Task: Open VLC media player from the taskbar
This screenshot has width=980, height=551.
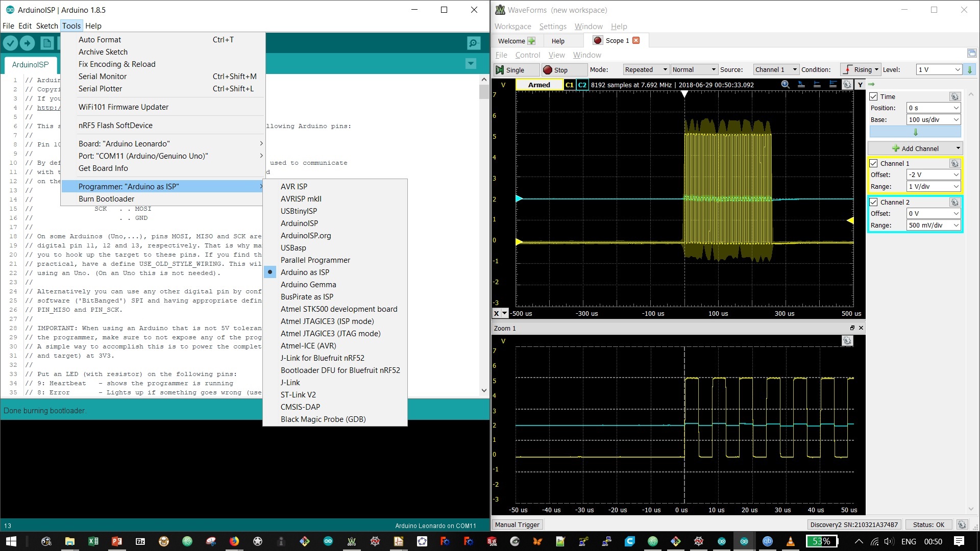Action: click(791, 541)
